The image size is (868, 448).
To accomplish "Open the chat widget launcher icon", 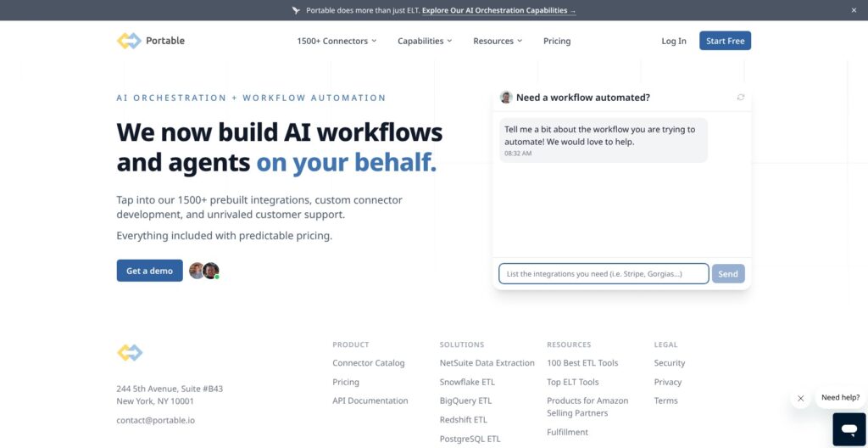I will coord(849,429).
